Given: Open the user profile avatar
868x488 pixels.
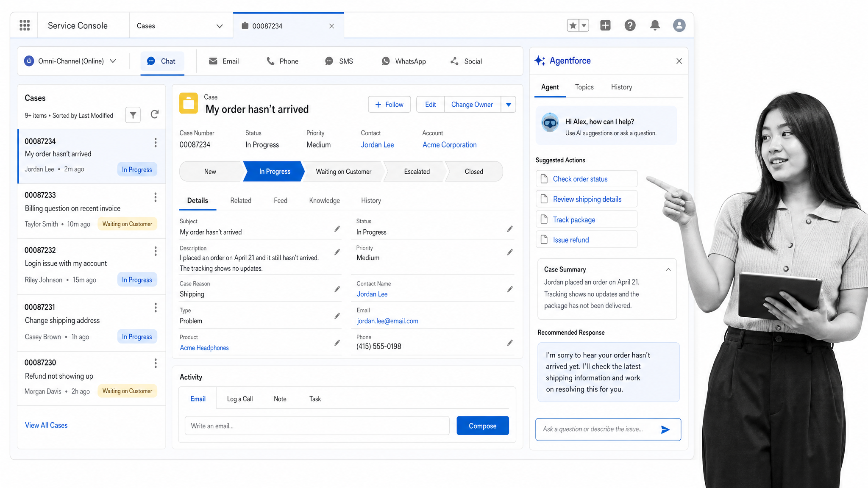Looking at the screenshot, I should tap(679, 25).
